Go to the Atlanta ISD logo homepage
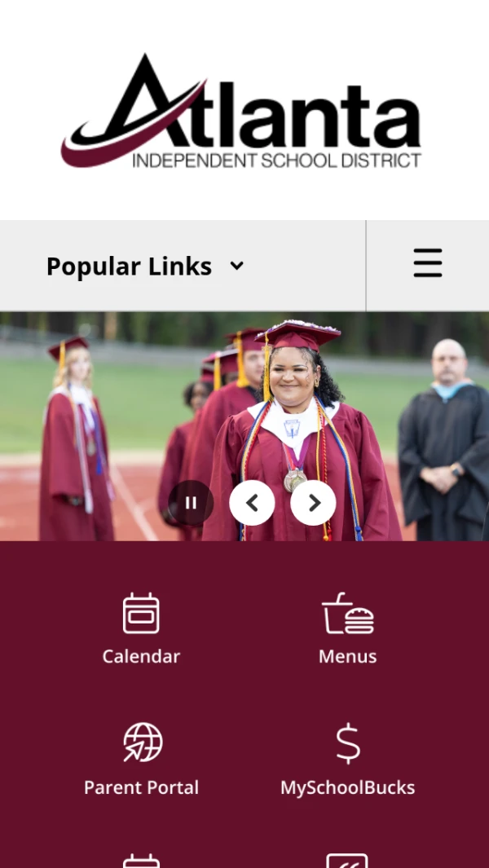 click(241, 111)
